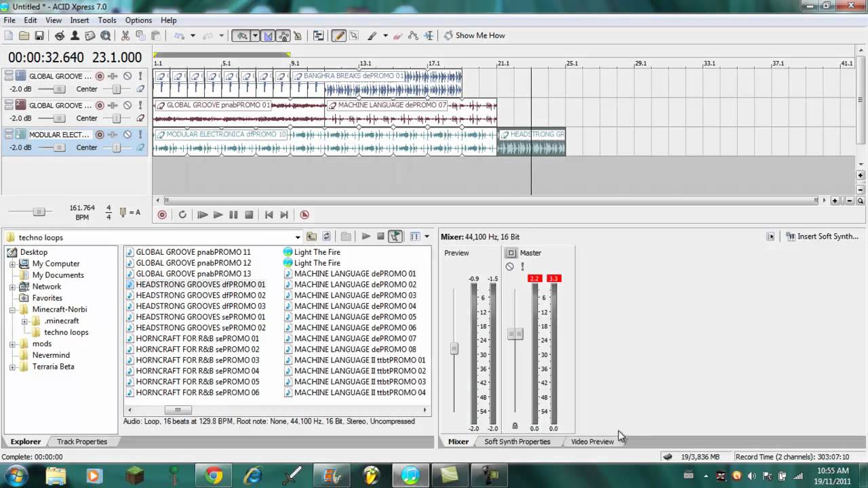Viewport: 868px width, 488px height.
Task: Pause playback in transport bar
Action: coord(233,215)
